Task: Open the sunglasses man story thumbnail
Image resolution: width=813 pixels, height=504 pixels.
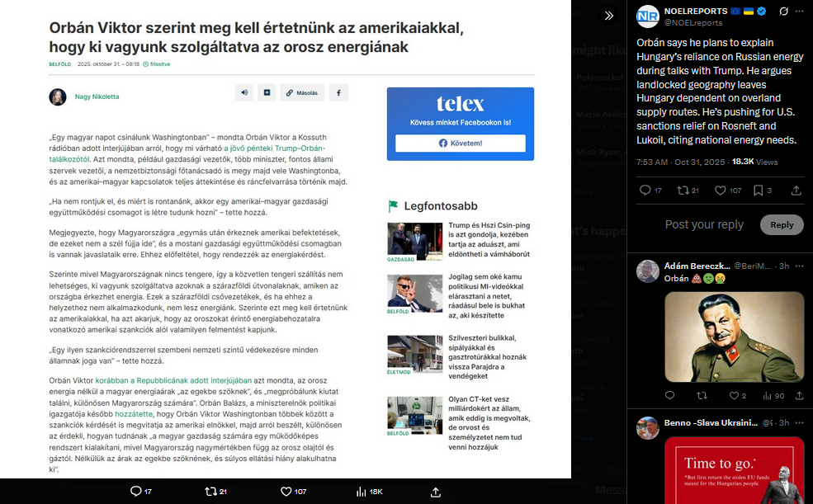Action: coord(415,293)
